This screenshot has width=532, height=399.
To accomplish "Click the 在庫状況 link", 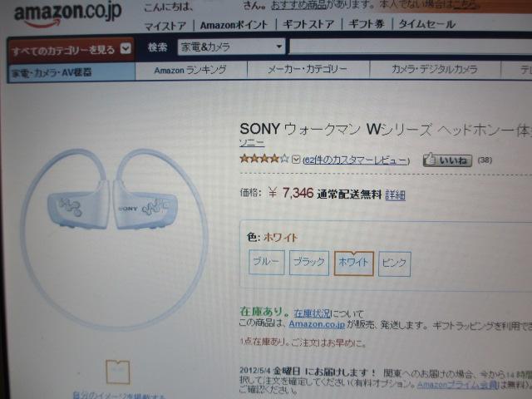I will pos(312,313).
